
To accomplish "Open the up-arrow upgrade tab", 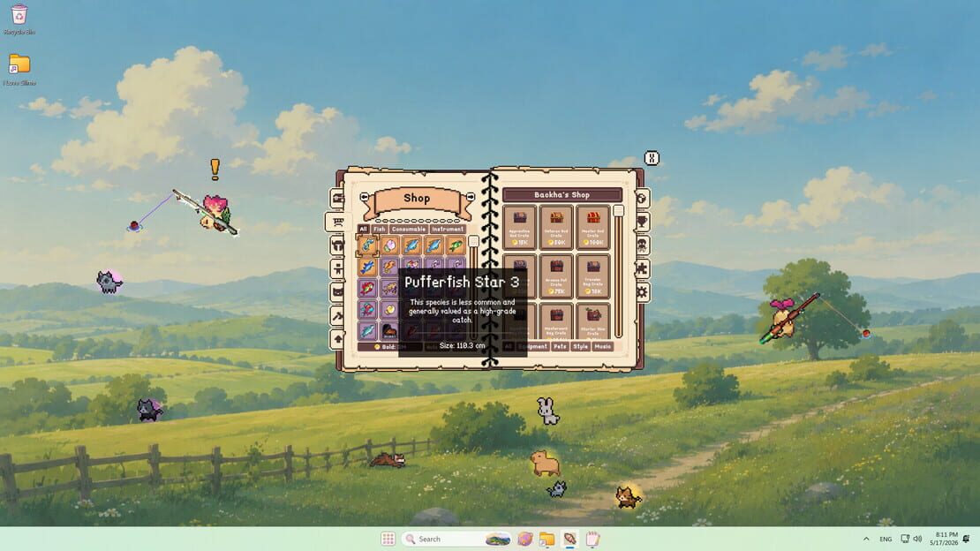I will 337,339.
